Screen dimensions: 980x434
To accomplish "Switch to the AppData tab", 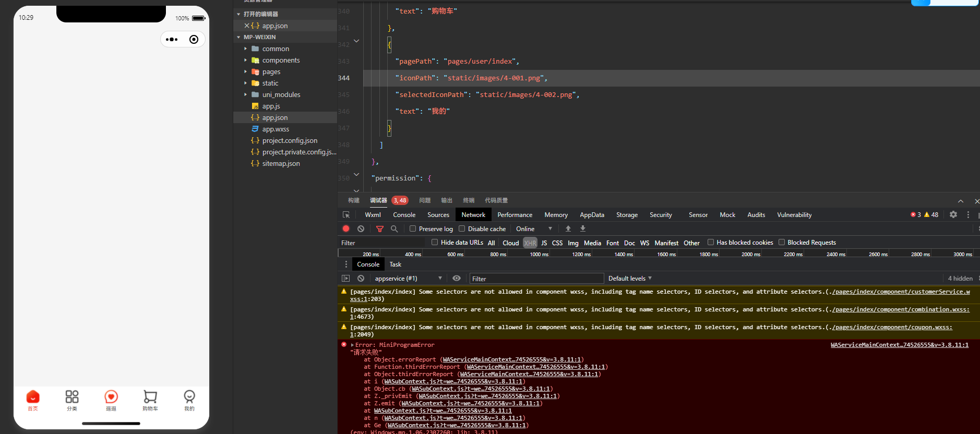I will coord(592,215).
